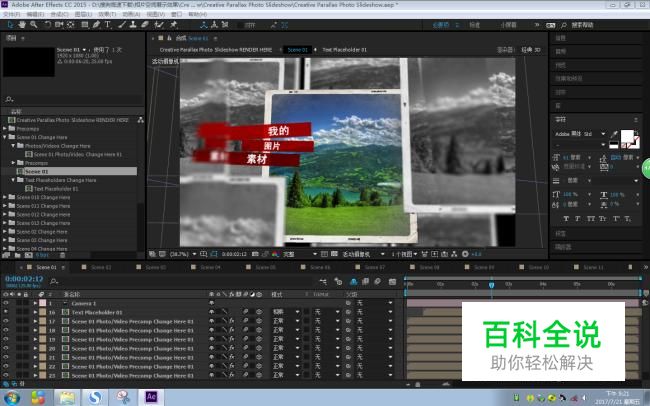Toggle visibility eye of layer 19
This screenshot has width=650, height=406.
tap(6, 339)
